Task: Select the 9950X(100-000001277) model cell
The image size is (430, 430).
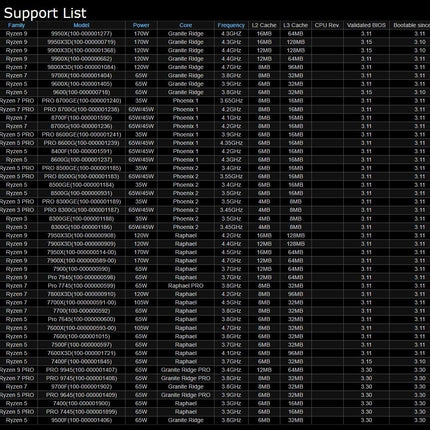Action: coord(81,34)
